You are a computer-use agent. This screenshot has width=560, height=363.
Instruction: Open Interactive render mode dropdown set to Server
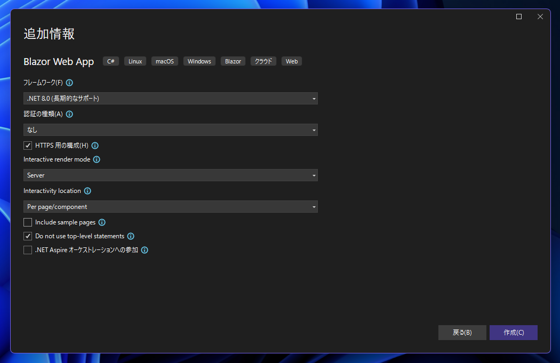171,175
